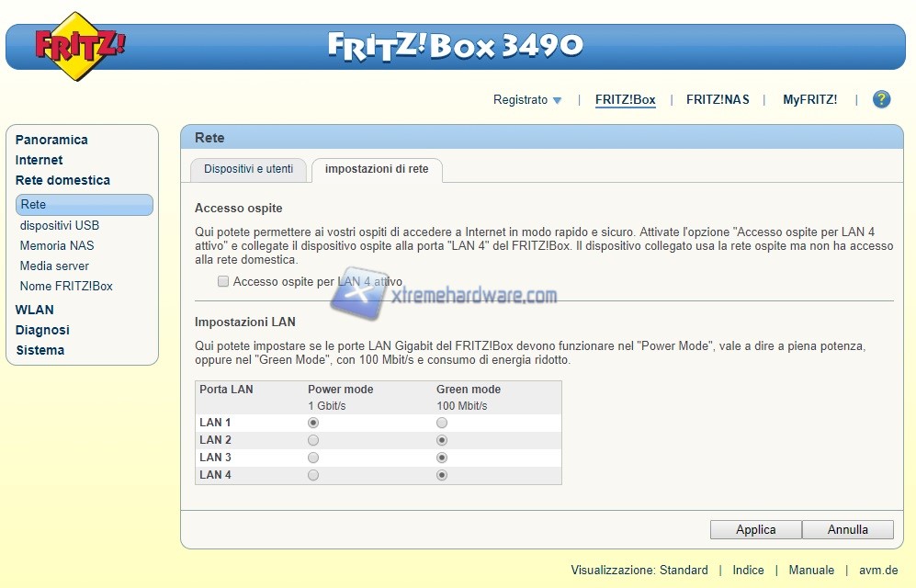Select Power mode for LAN 2
This screenshot has width=916, height=588.
tap(313, 440)
